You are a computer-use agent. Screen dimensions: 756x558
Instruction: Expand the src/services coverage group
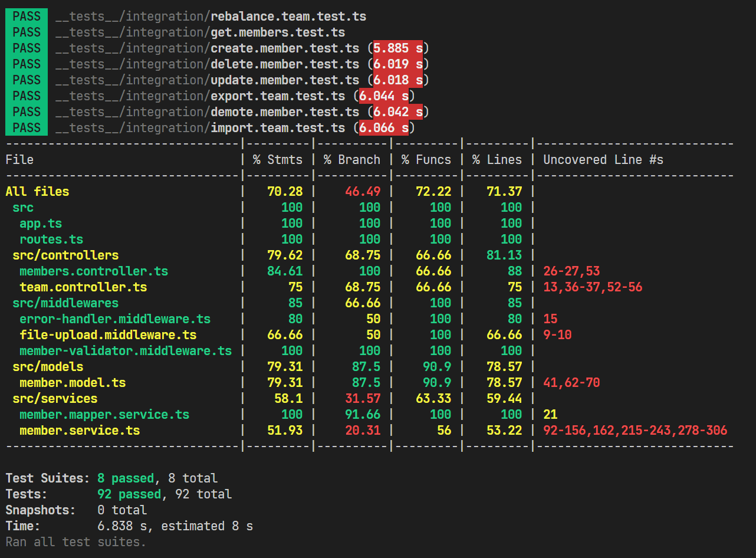pyautogui.click(x=55, y=398)
